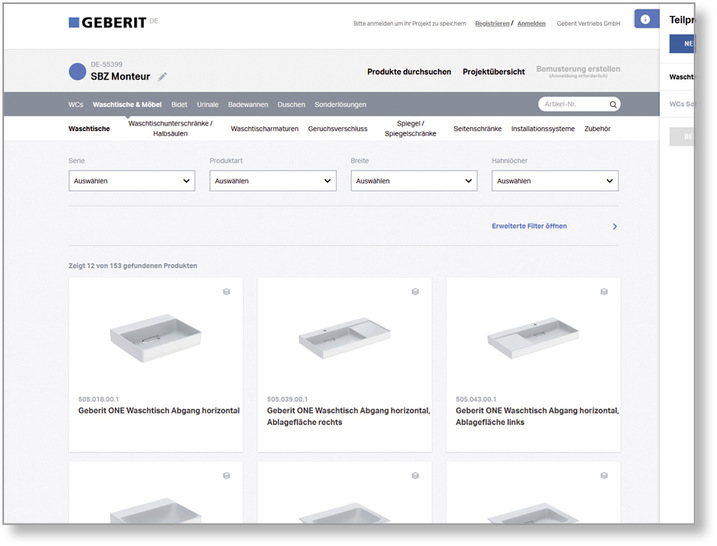Expand the Breite dropdown
Image resolution: width=717 pixels, height=546 pixels.
[x=413, y=181]
